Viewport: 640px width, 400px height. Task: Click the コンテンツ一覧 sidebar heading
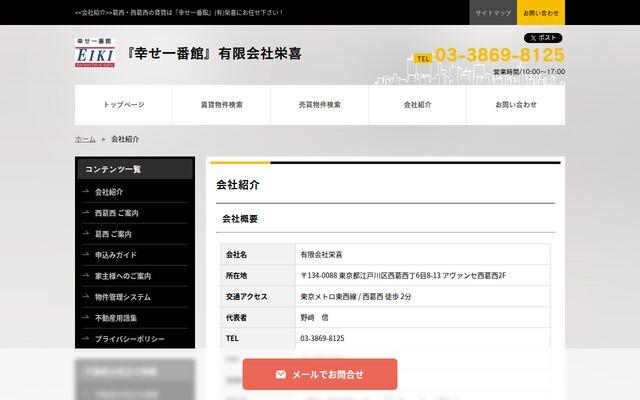[135, 169]
